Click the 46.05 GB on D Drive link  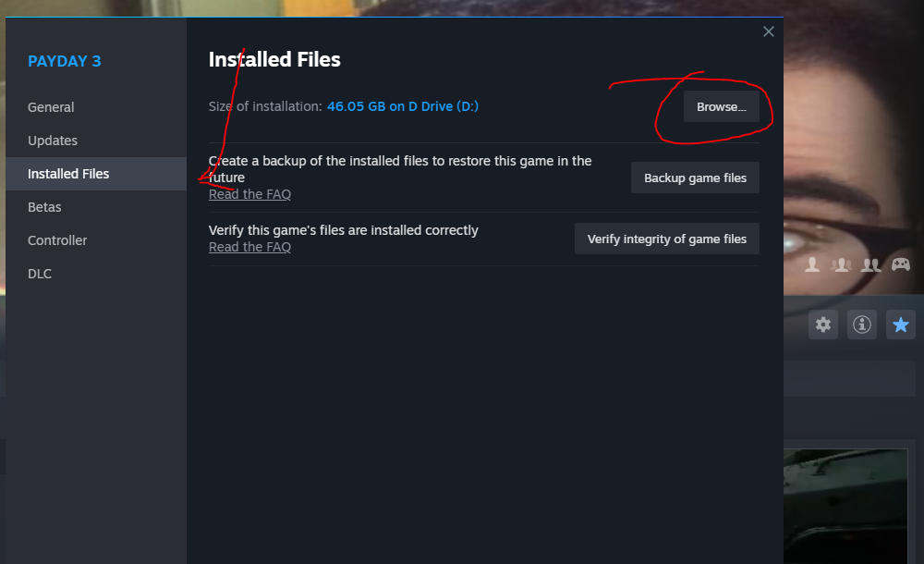click(403, 106)
